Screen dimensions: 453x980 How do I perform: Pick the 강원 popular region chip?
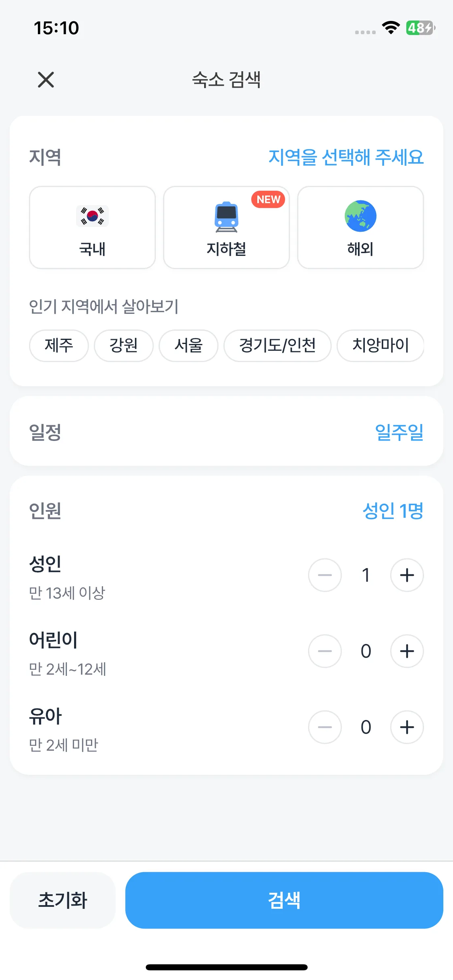(124, 346)
